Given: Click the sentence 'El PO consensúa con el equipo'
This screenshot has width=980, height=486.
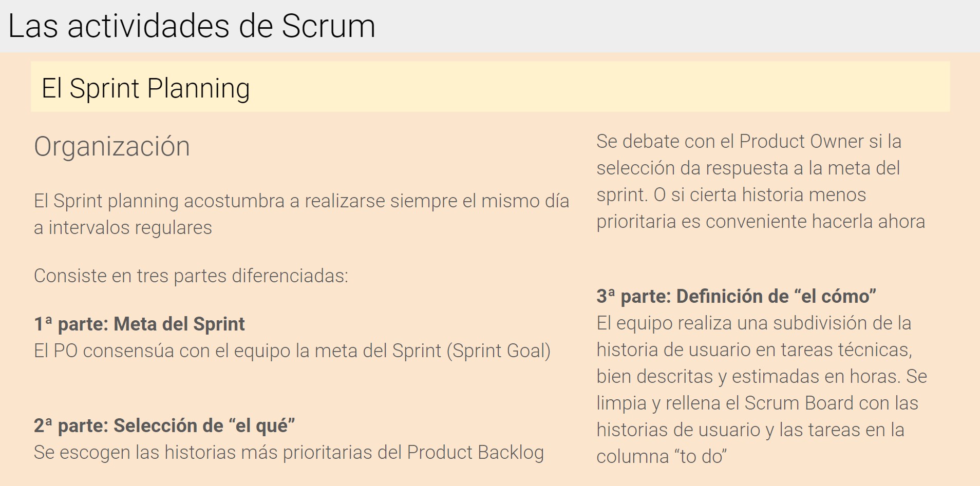Looking at the screenshot, I should (292, 351).
